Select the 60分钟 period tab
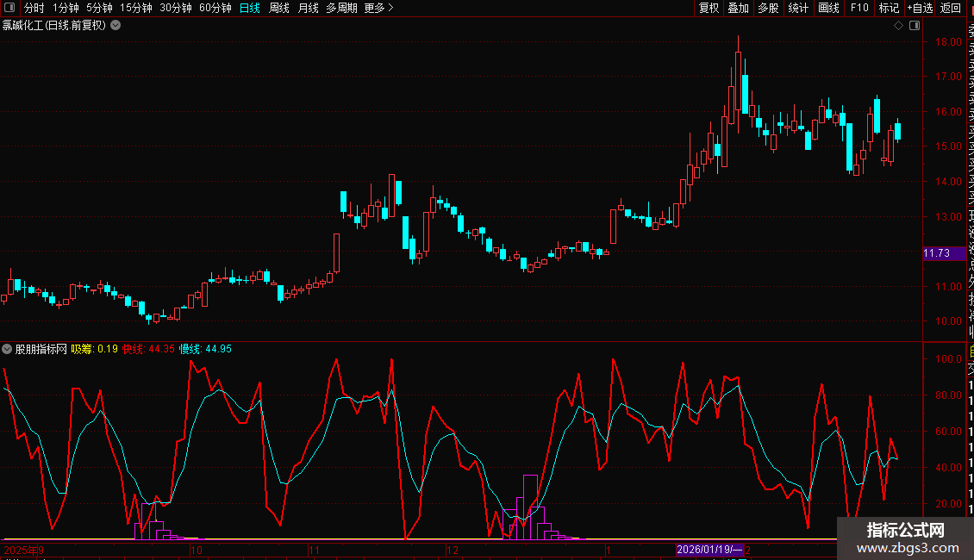Viewport: 974px width, 560px height. pos(215,8)
